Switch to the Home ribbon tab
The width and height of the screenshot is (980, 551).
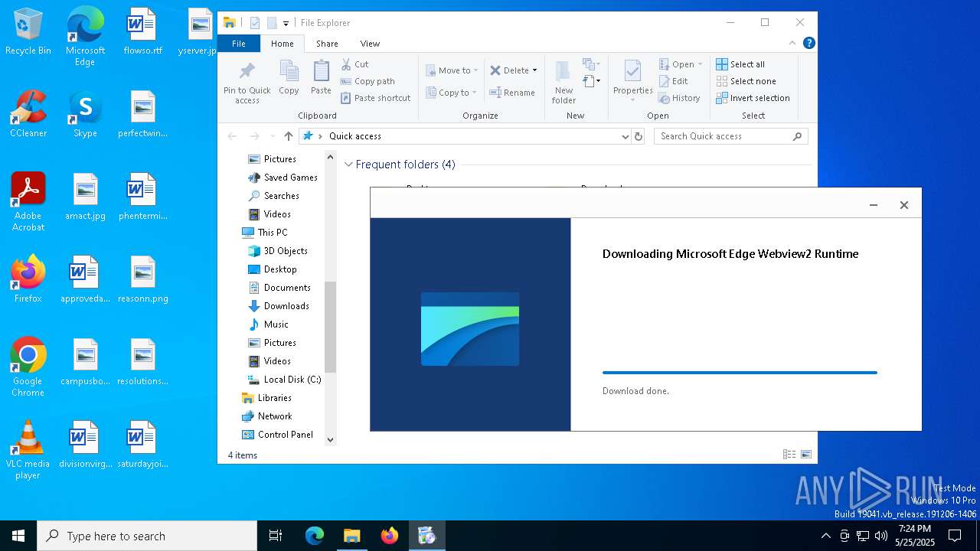pos(282,44)
